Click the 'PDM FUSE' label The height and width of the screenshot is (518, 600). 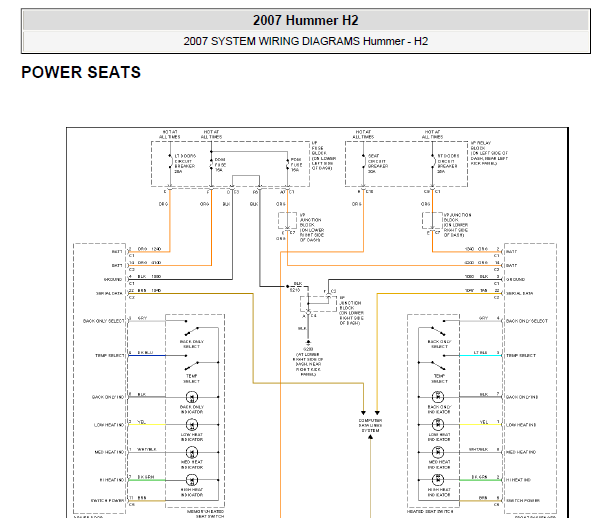point(297,165)
